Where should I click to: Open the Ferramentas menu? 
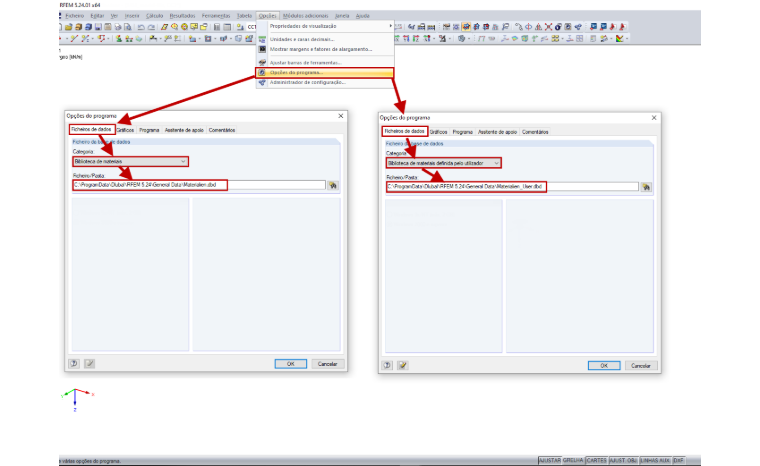coord(216,16)
